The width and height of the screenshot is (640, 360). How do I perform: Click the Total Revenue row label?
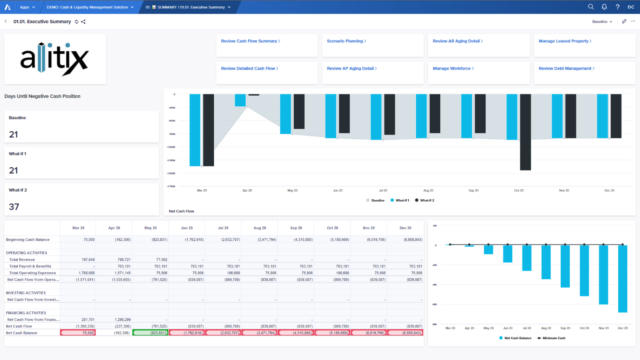[22, 260]
